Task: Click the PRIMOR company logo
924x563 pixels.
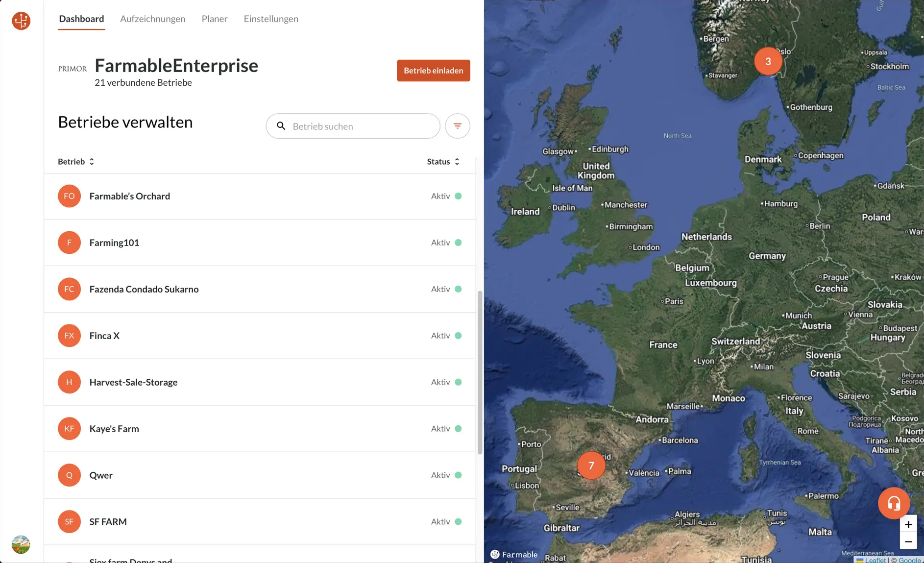Action: pos(73,69)
